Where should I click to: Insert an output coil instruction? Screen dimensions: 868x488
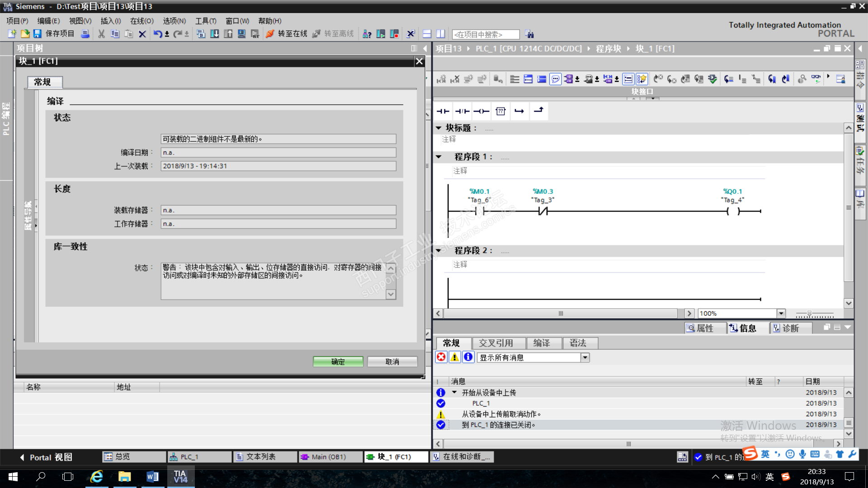(481, 111)
